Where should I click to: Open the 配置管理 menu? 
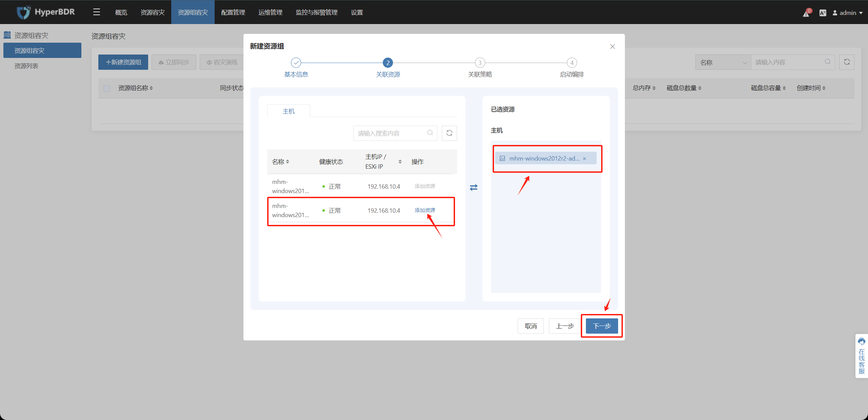233,12
